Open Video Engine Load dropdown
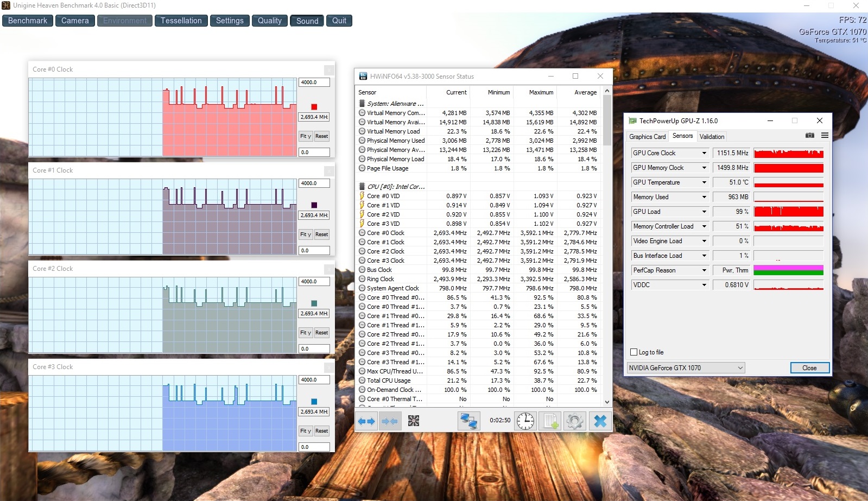This screenshot has height=501, width=868. coord(704,241)
